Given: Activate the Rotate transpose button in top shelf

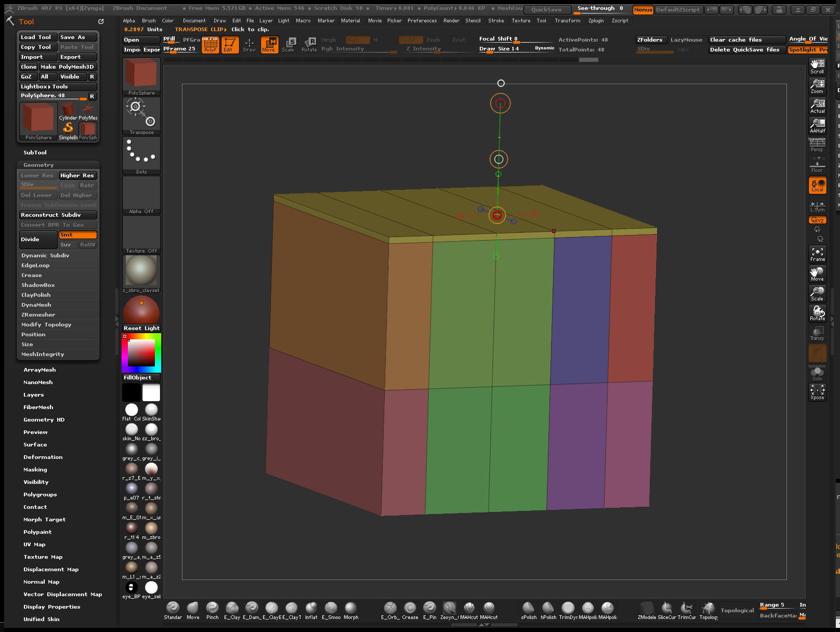Looking at the screenshot, I should pos(309,45).
